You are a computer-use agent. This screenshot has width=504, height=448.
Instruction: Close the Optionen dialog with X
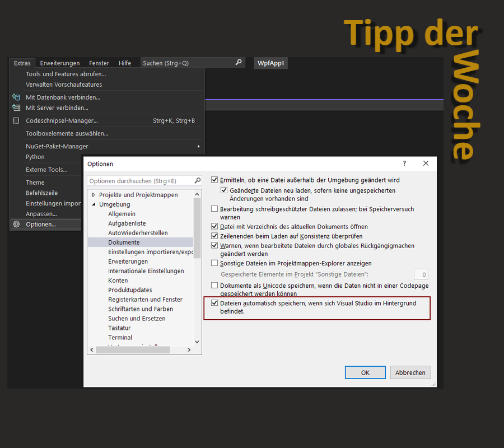[426, 164]
